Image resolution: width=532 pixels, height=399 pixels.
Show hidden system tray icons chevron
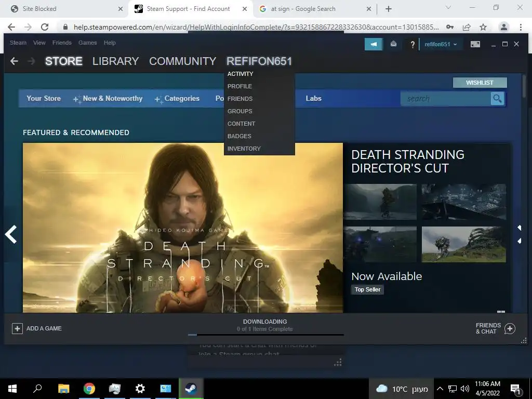[440, 389]
